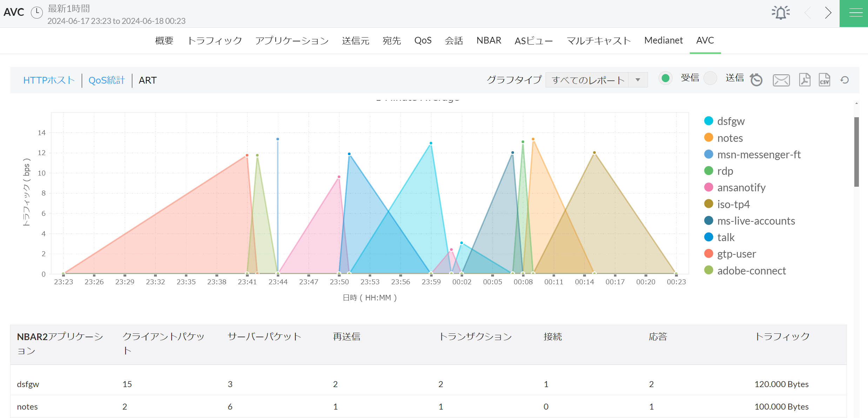868x418 pixels.
Task: Click the green hamburger menu icon
Action: point(855,13)
